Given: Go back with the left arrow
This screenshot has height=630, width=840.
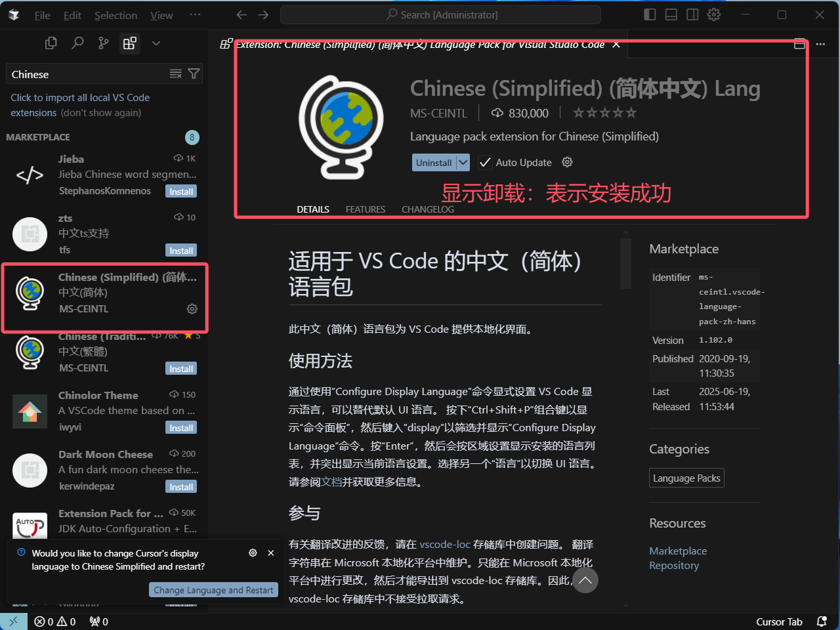Looking at the screenshot, I should 241,14.
